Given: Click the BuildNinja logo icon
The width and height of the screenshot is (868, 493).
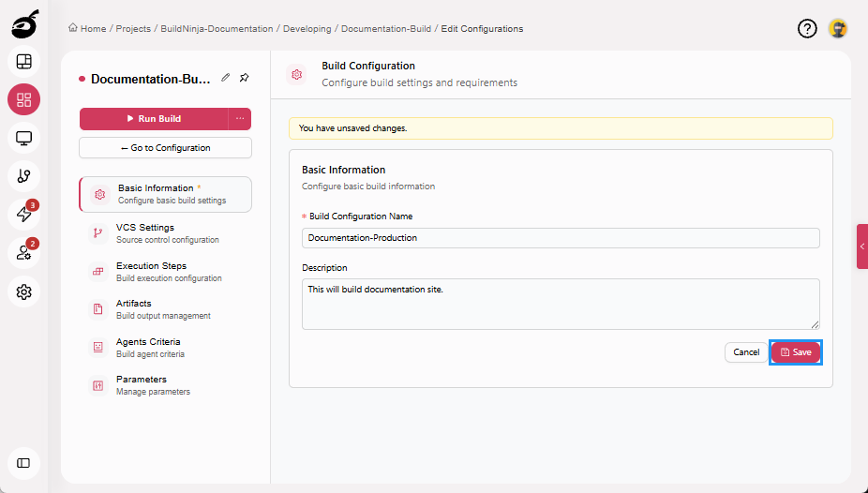Looking at the screenshot, I should click(25, 23).
